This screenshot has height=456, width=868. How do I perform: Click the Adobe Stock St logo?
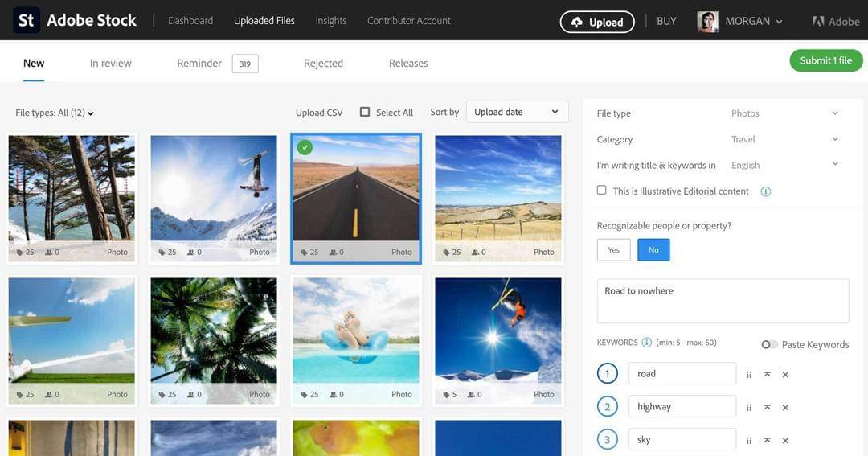pyautogui.click(x=27, y=20)
